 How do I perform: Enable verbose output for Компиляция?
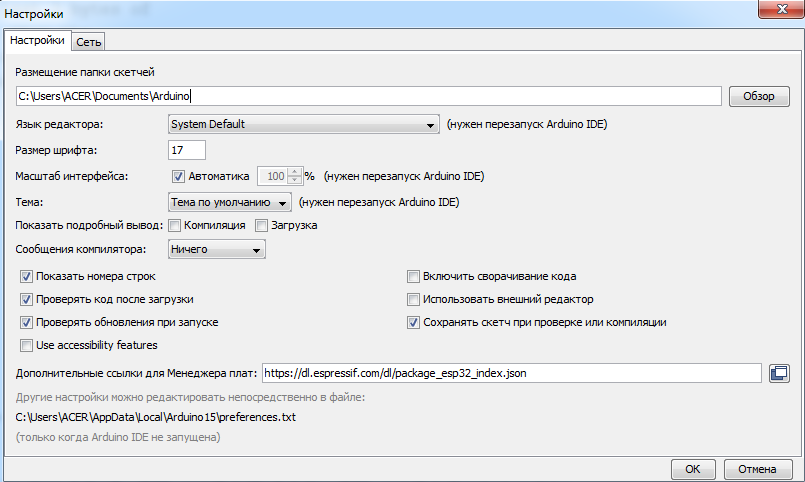coord(175,225)
